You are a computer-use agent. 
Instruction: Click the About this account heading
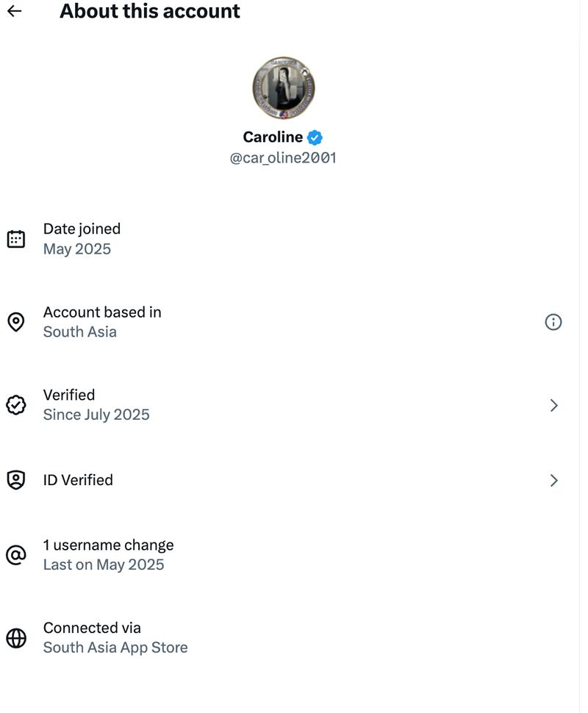pyautogui.click(x=150, y=11)
